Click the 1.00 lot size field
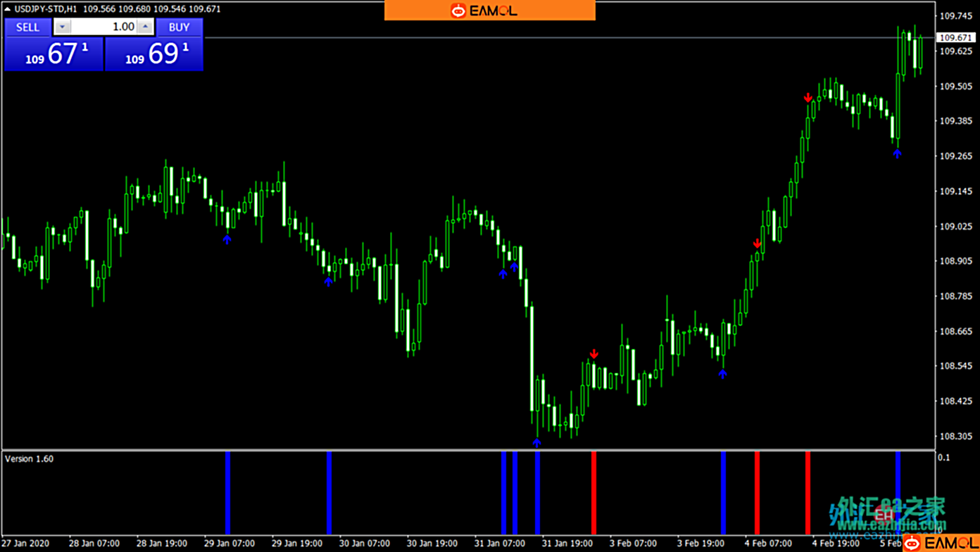The width and height of the screenshot is (980, 552). (104, 27)
